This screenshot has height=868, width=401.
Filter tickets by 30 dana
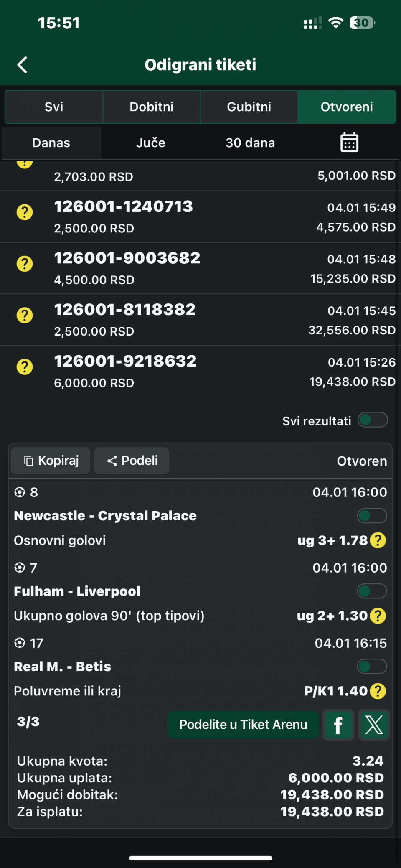pos(250,143)
